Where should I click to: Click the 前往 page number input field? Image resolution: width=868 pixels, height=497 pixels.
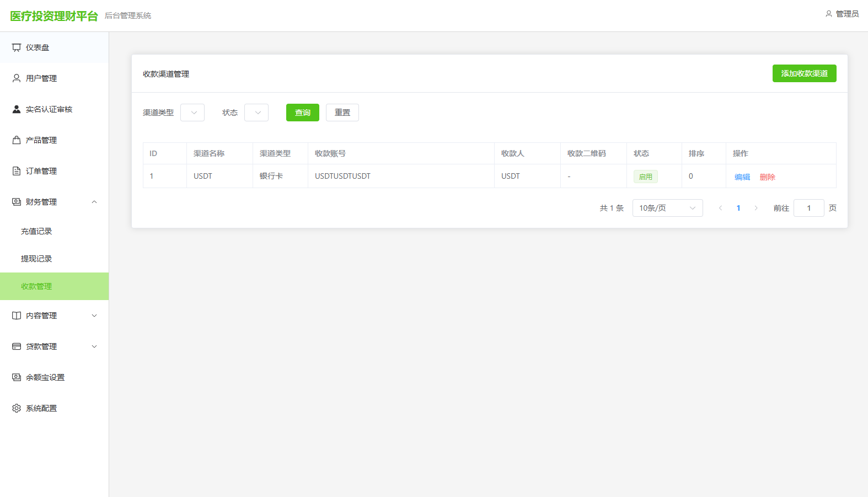point(809,208)
